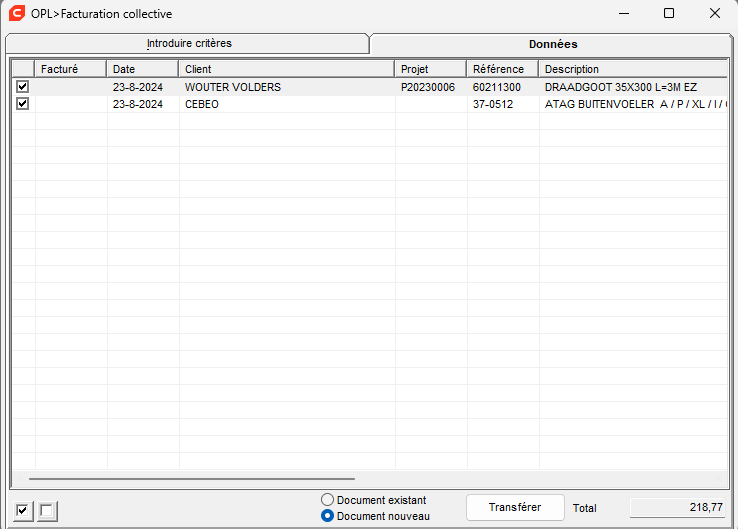Click the P20230006 project cell
The image size is (738, 529).
pyautogui.click(x=431, y=87)
